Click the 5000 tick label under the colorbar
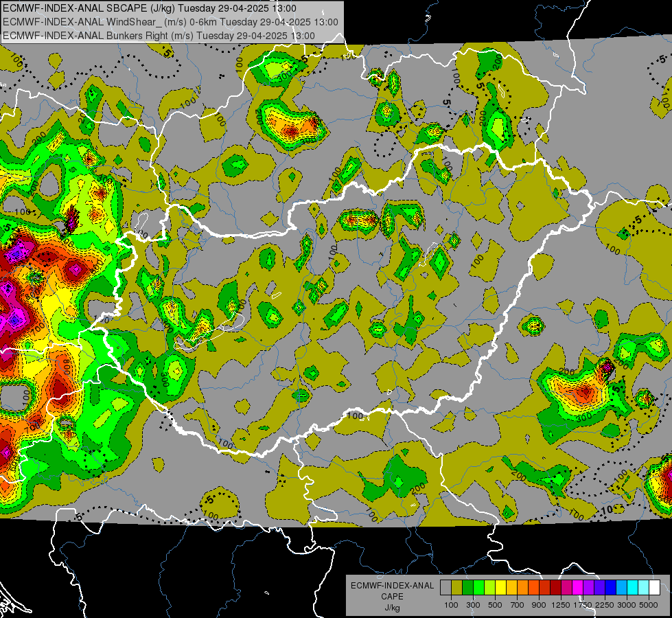Screen dimensions: 672x618 (x=649, y=605)
